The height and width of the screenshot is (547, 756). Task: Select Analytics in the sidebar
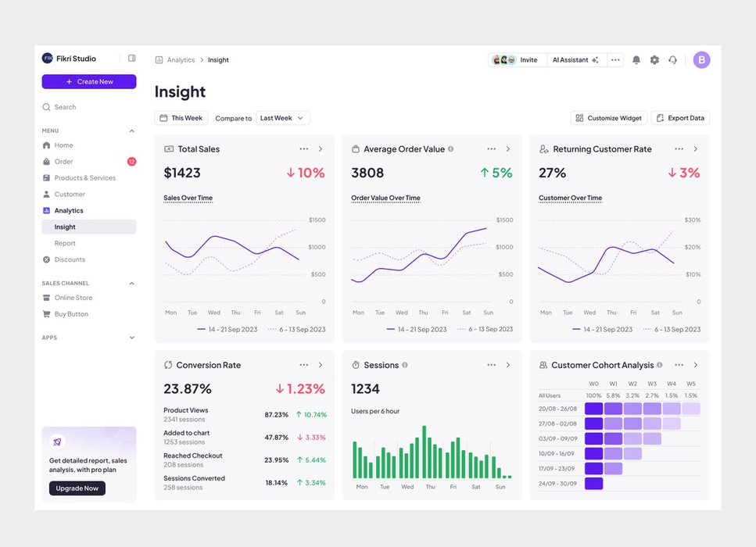click(x=88, y=211)
